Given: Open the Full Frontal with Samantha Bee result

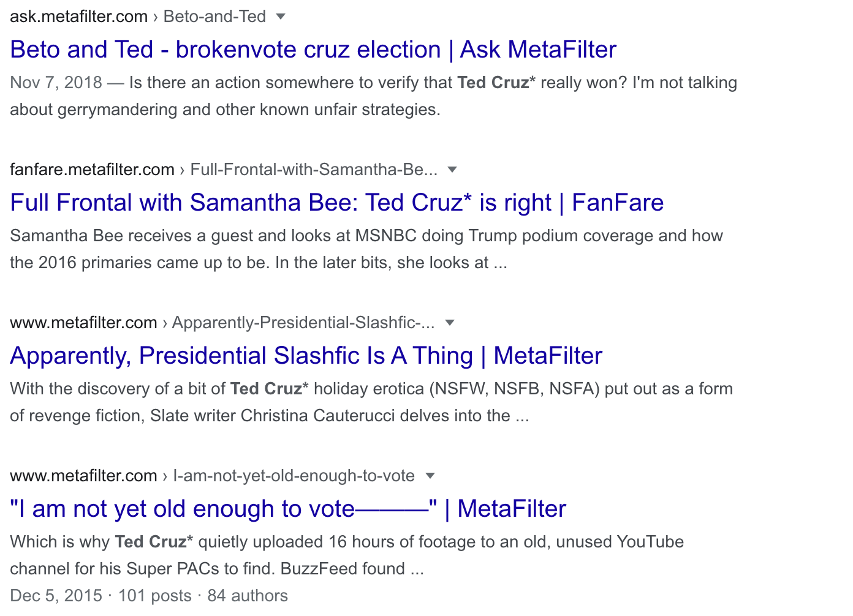Looking at the screenshot, I should point(336,203).
